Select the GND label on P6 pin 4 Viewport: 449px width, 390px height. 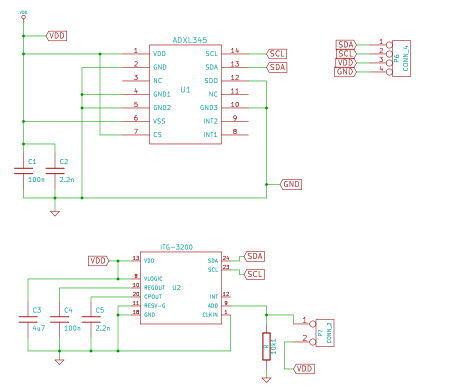[x=345, y=72]
